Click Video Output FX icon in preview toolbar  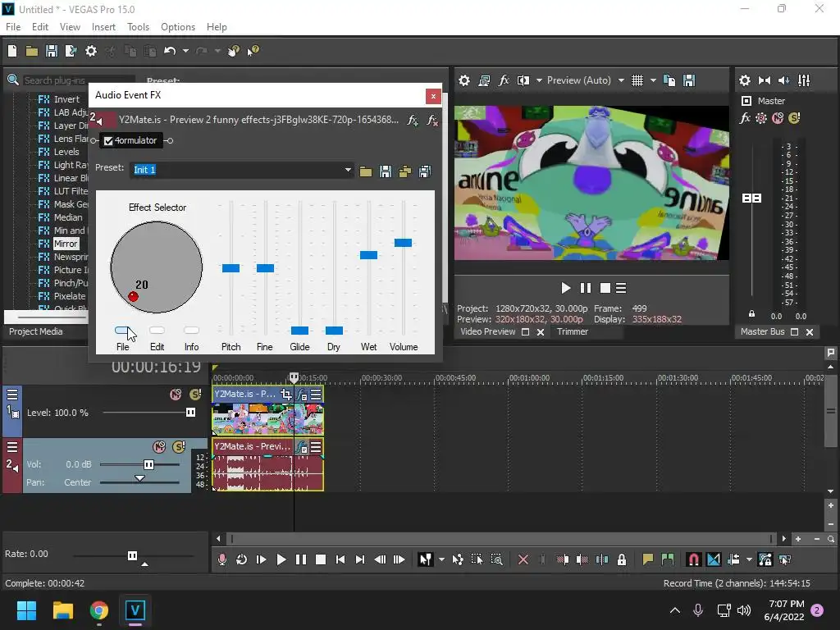tap(504, 80)
